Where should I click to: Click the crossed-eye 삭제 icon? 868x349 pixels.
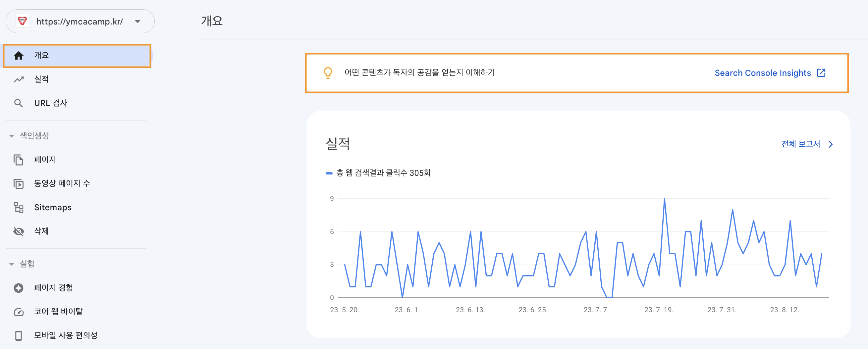[x=19, y=231]
